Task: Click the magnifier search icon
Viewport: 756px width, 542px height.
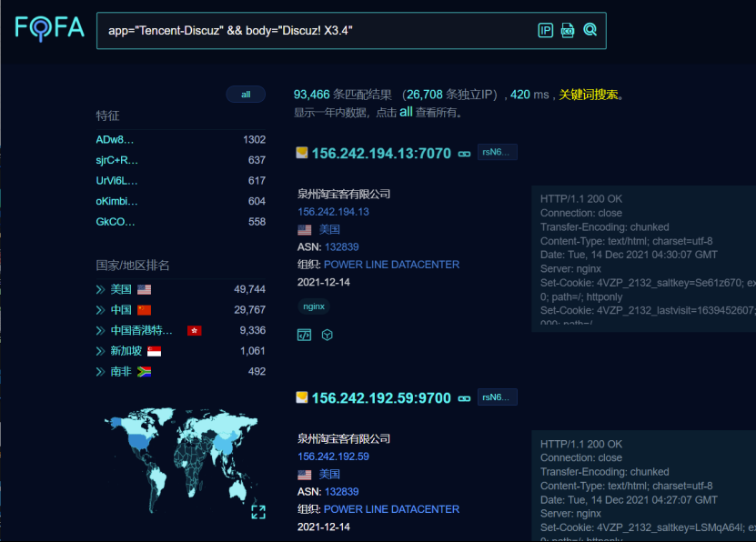Action: (590, 30)
